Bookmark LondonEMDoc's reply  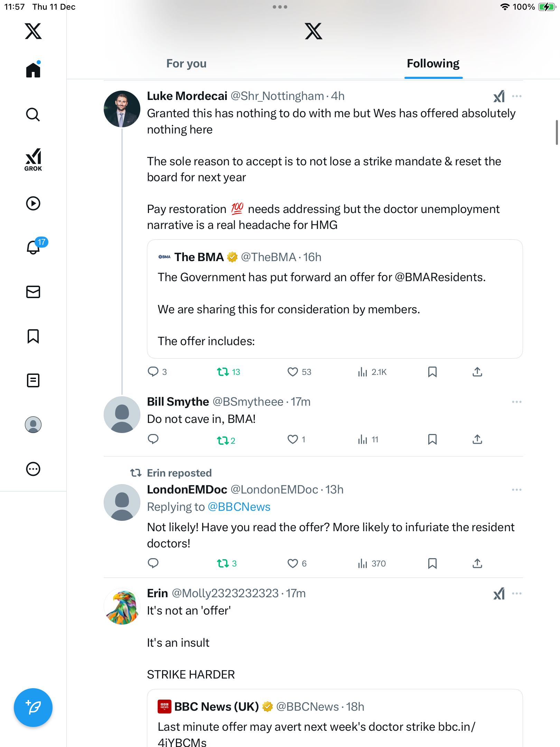[432, 563]
